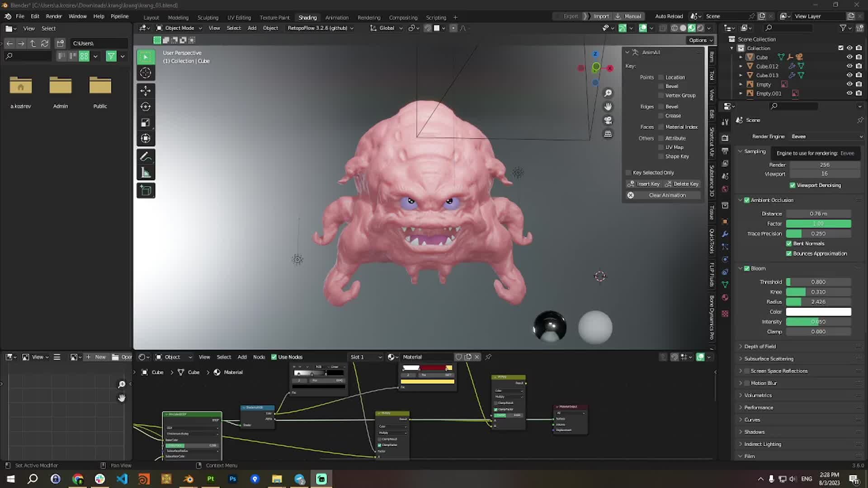Open the Render menu
The width and height of the screenshot is (868, 488).
tap(54, 16)
